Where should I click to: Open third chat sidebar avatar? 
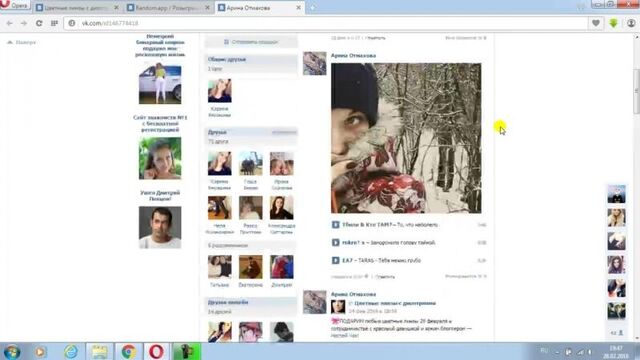coord(616,241)
